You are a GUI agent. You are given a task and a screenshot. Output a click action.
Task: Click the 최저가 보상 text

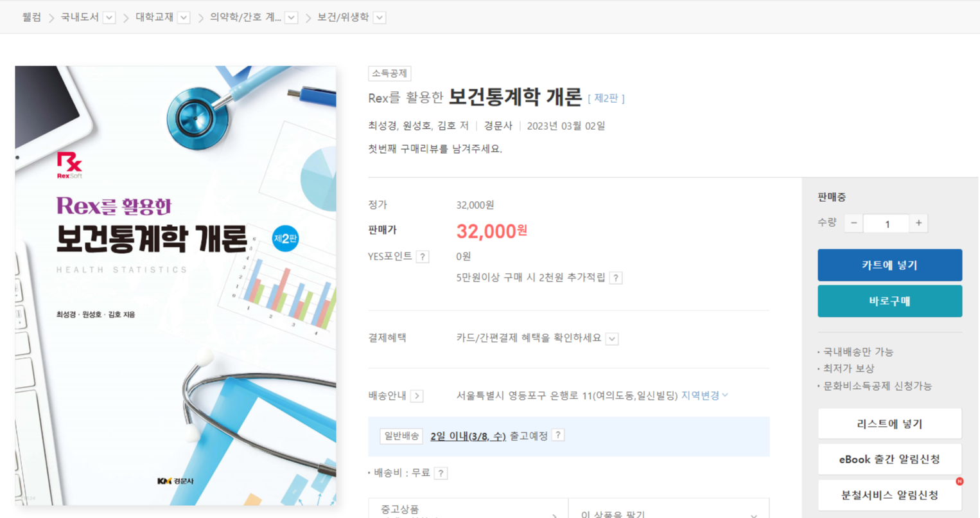tap(848, 369)
